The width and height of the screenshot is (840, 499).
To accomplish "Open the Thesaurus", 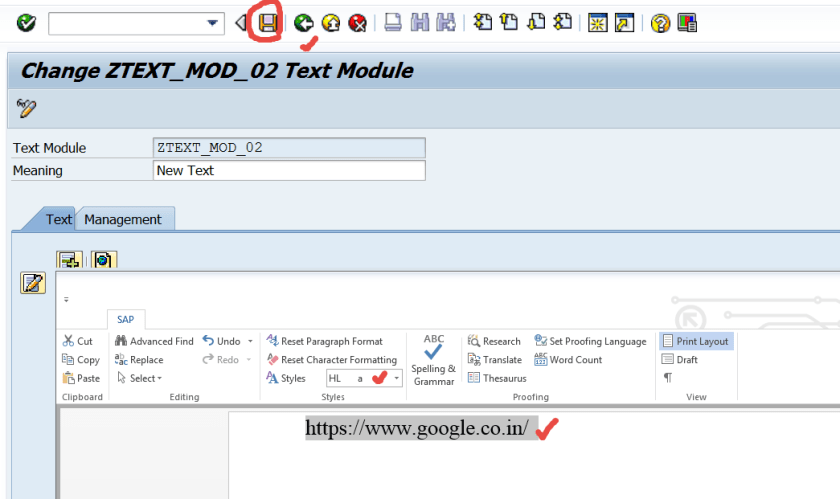I will click(x=497, y=378).
